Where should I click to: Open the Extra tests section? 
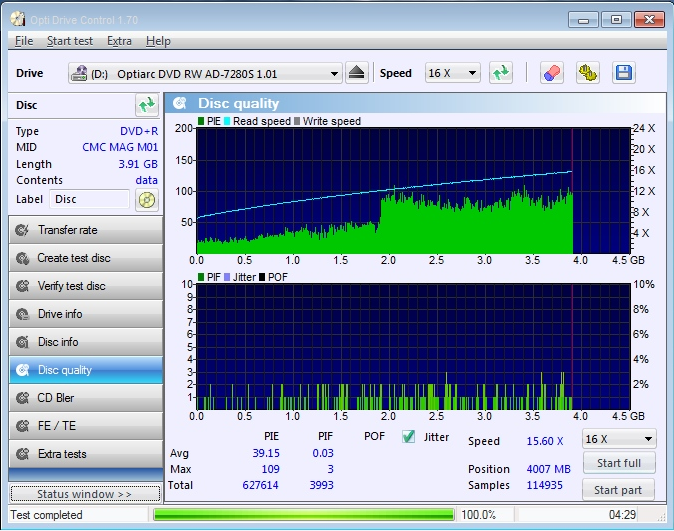click(86, 454)
